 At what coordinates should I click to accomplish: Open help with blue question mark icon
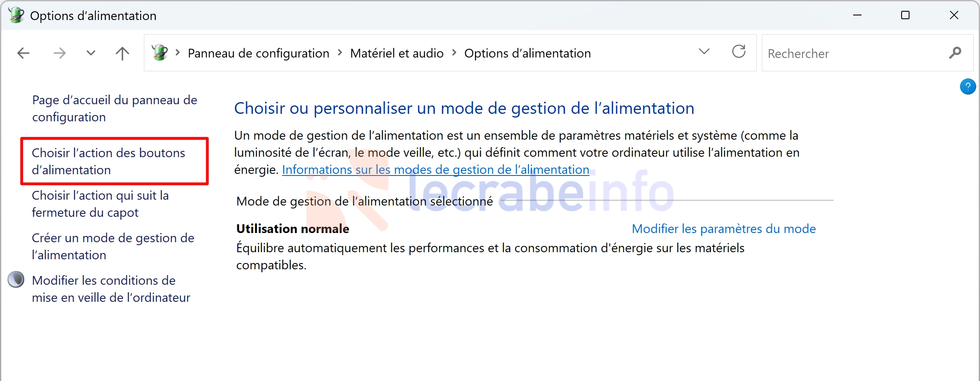[x=967, y=87]
